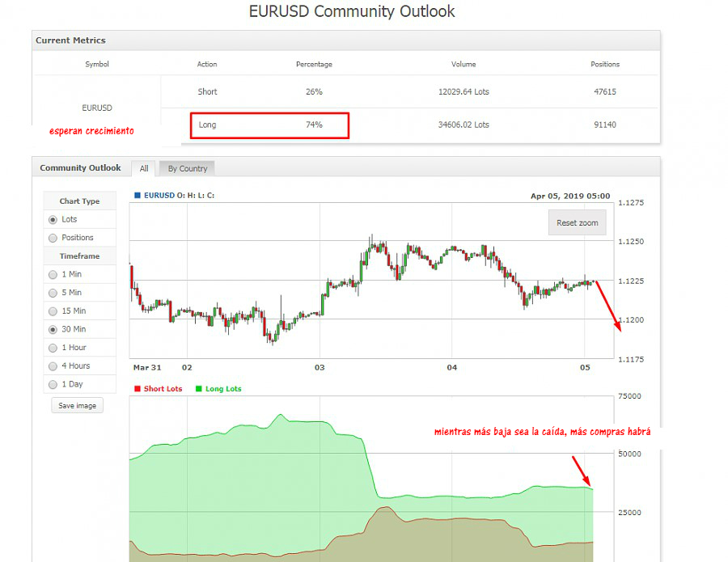
Task: Switch to the All tab
Action: [x=144, y=168]
